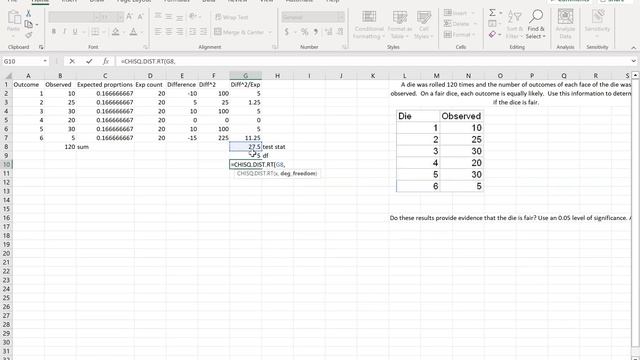Click cell G8 containing 27.5
The height and width of the screenshot is (360, 640).
tap(245, 147)
